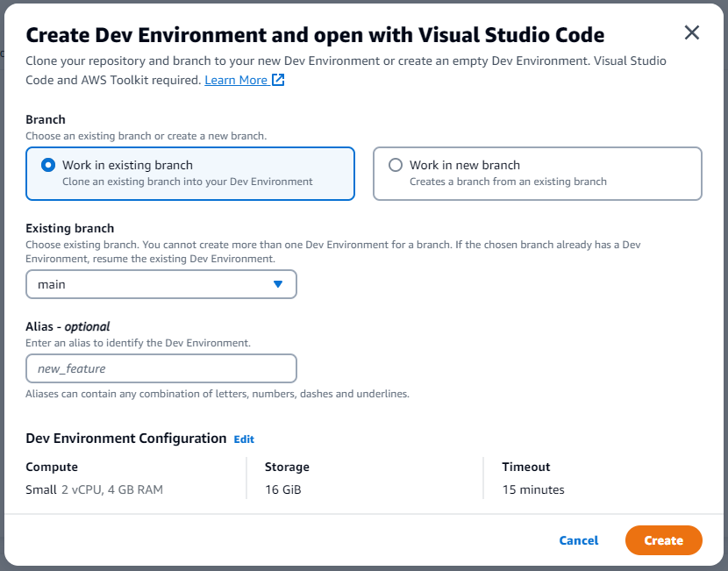Click the Timeout heading
728x571 pixels.
point(526,467)
